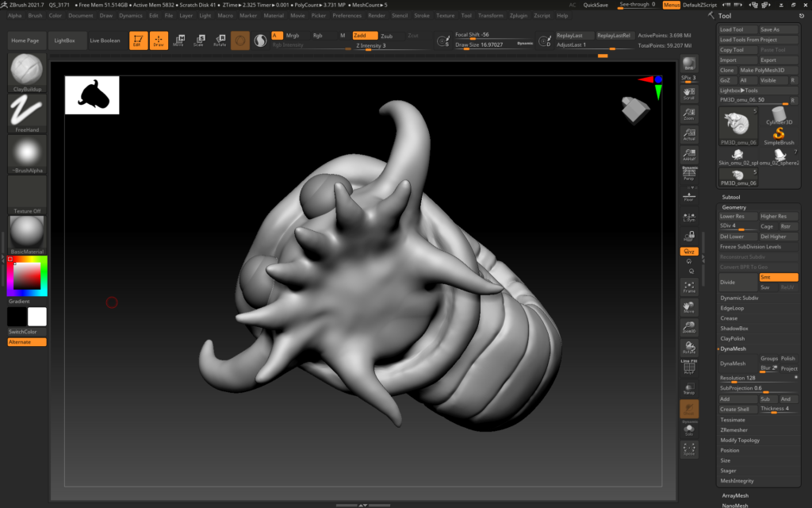This screenshot has height=508, width=812.
Task: Click the Draw Size slider
Action: point(494,45)
